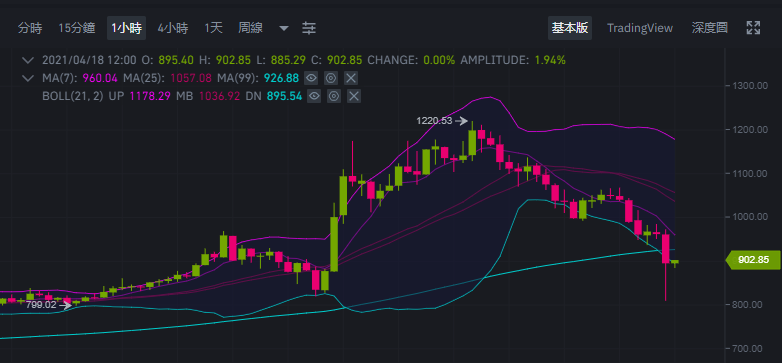Select the 1天 interval
Image resolution: width=782 pixels, height=363 pixels.
tap(213, 28)
